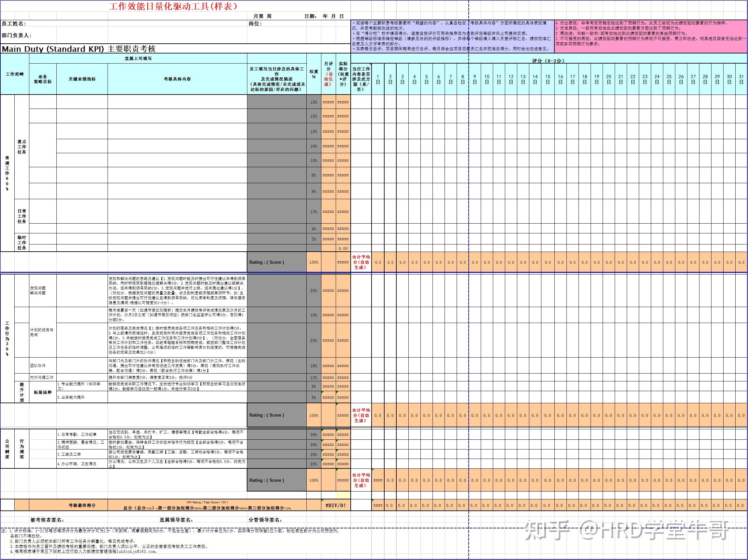The height and width of the screenshot is (560, 748).
Task: Click the 团队协作 cell
Action: [x=43, y=365]
